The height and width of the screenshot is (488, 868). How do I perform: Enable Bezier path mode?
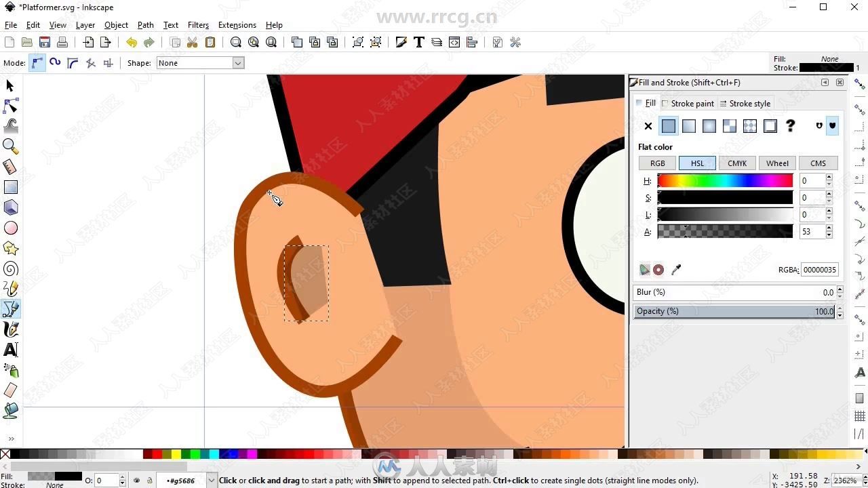(37, 63)
